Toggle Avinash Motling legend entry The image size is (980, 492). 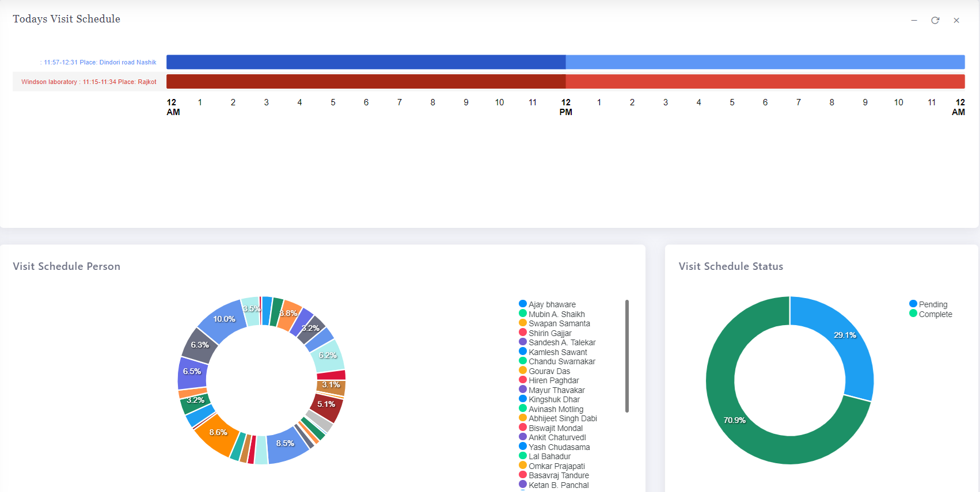[551, 409]
